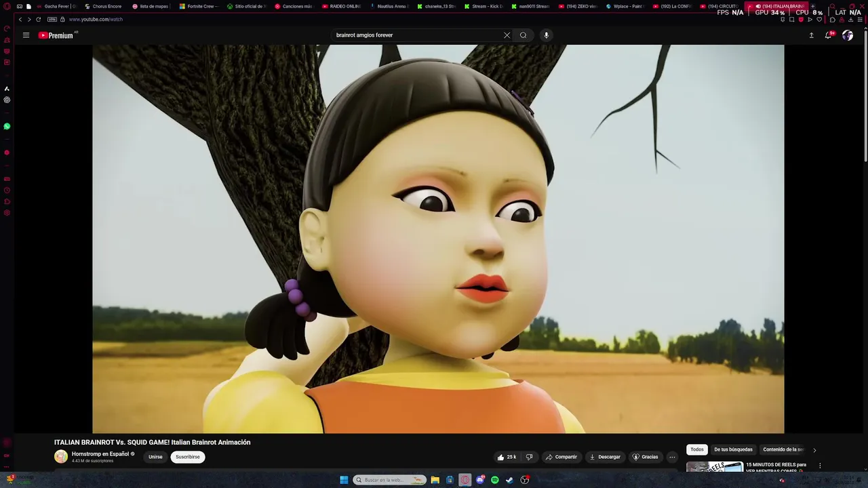Screen dimensions: 868x488
Task: Open YouTube notifications bell
Action: (x=828, y=35)
